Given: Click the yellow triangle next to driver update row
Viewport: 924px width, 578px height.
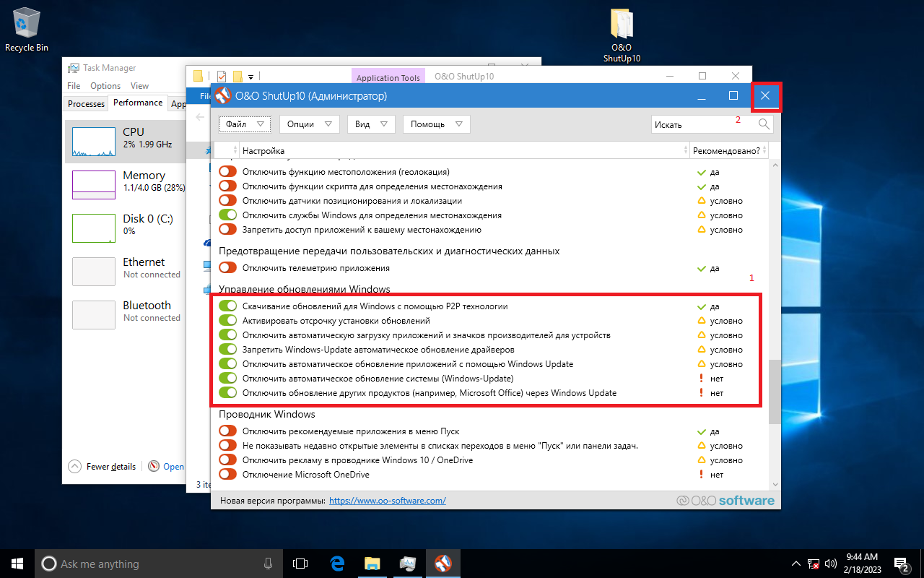Looking at the screenshot, I should click(701, 350).
